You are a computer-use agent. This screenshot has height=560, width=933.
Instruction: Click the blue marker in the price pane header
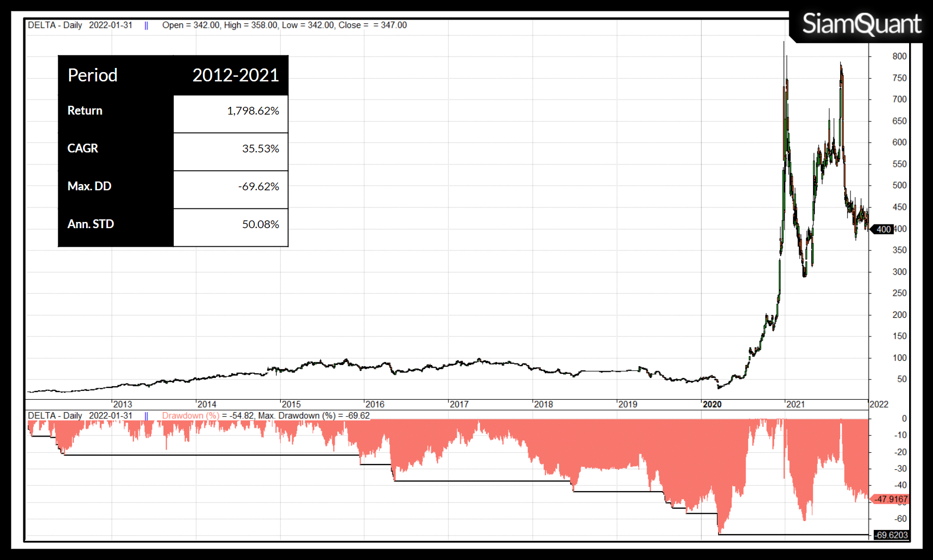(146, 25)
